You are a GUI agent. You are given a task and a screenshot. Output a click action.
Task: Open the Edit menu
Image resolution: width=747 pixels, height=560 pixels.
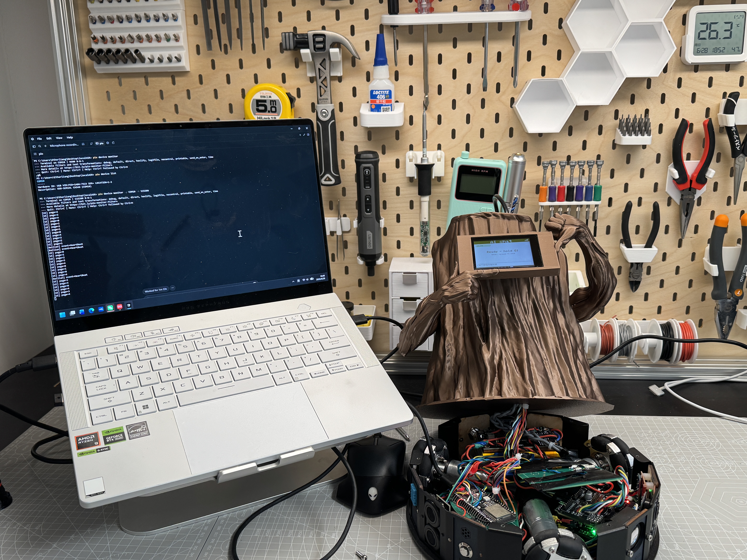pyautogui.click(x=49, y=138)
